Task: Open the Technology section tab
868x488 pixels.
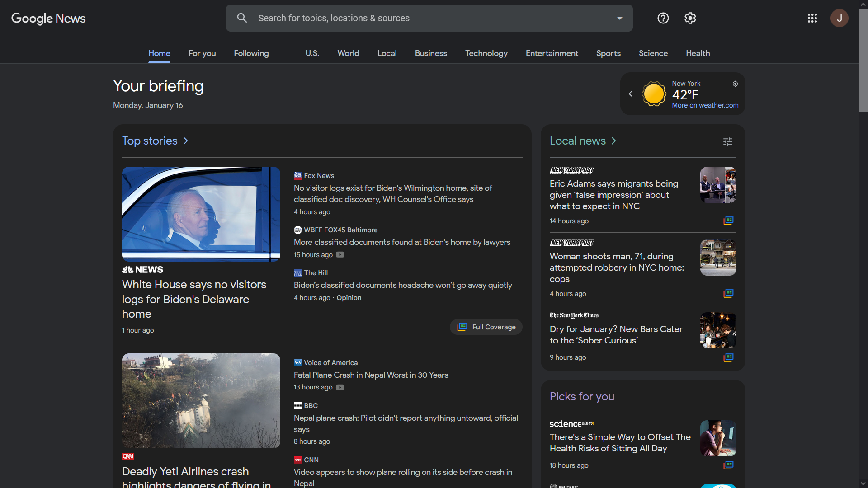Action: click(486, 53)
